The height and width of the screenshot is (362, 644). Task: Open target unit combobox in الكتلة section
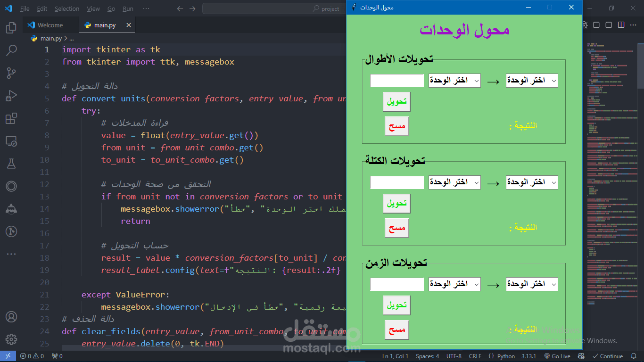(532, 182)
